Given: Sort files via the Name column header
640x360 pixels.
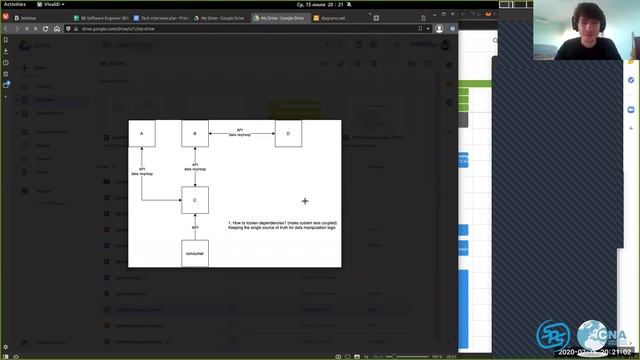Looking at the screenshot, I should (103, 167).
